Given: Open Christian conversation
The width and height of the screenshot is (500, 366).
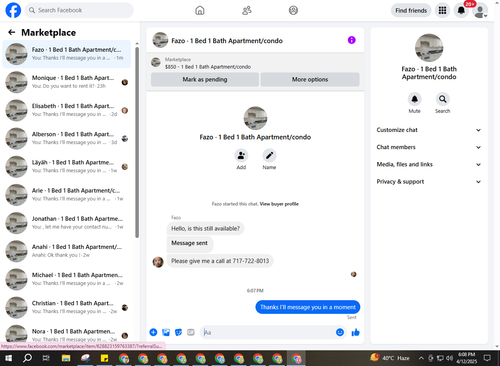Looking at the screenshot, I should [x=67, y=307].
